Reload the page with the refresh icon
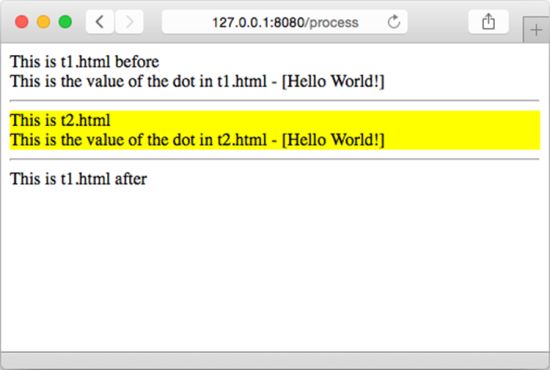The image size is (550, 370). coord(394,22)
